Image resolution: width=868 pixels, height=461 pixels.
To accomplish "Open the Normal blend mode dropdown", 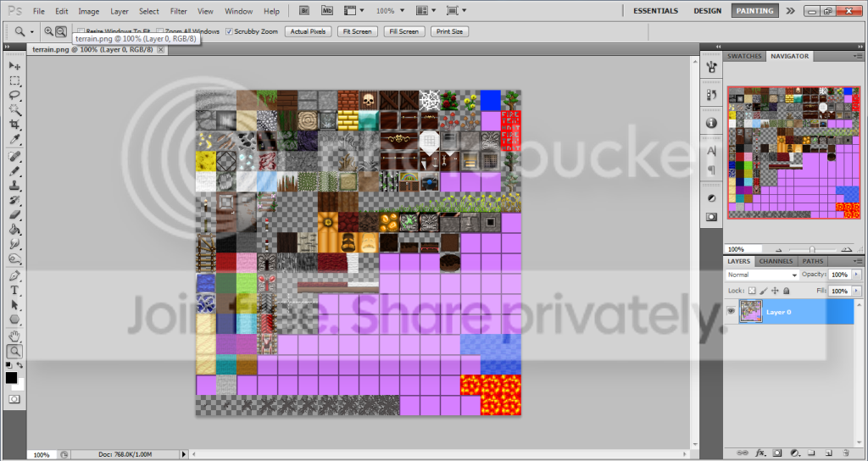I will pyautogui.click(x=762, y=275).
